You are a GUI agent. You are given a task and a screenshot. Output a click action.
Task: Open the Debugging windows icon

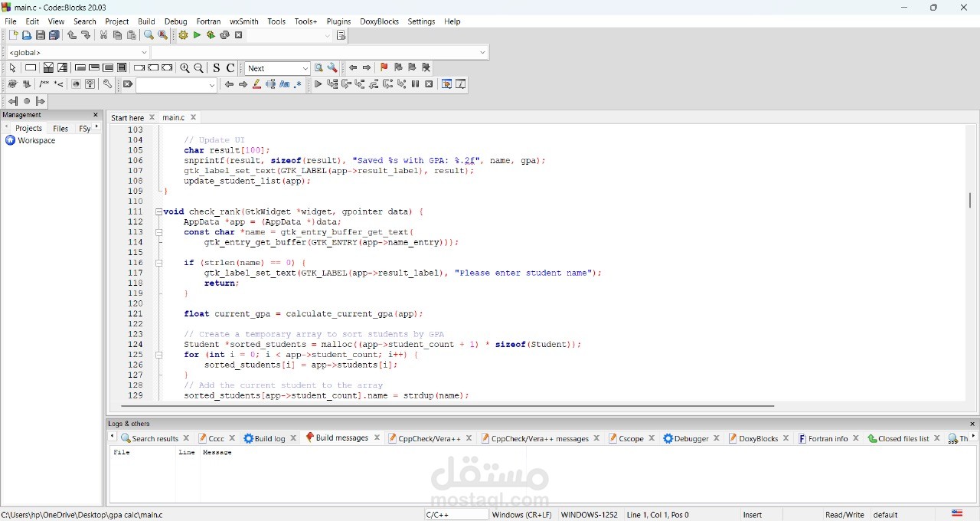[447, 84]
